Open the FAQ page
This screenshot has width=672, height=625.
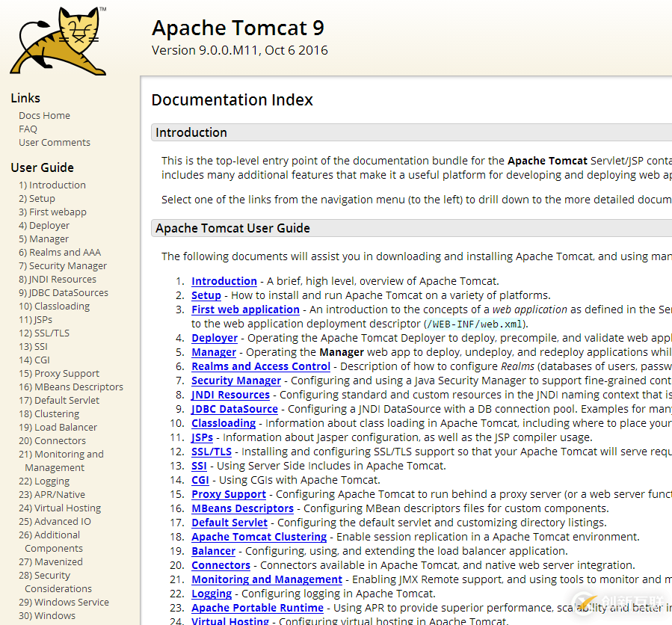pos(28,129)
